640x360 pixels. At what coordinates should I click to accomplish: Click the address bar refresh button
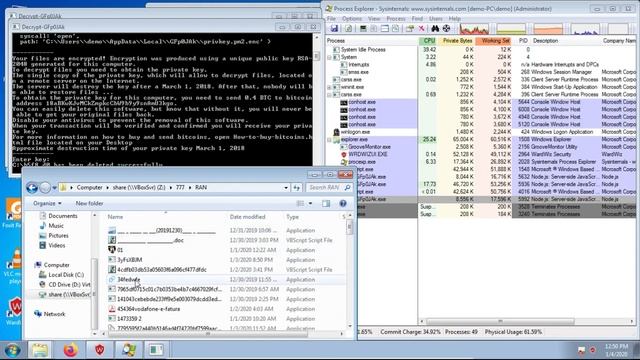click(x=297, y=188)
